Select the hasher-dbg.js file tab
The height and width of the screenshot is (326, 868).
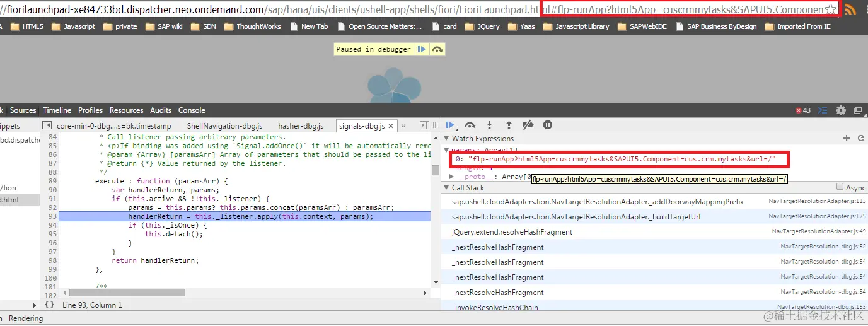[301, 126]
